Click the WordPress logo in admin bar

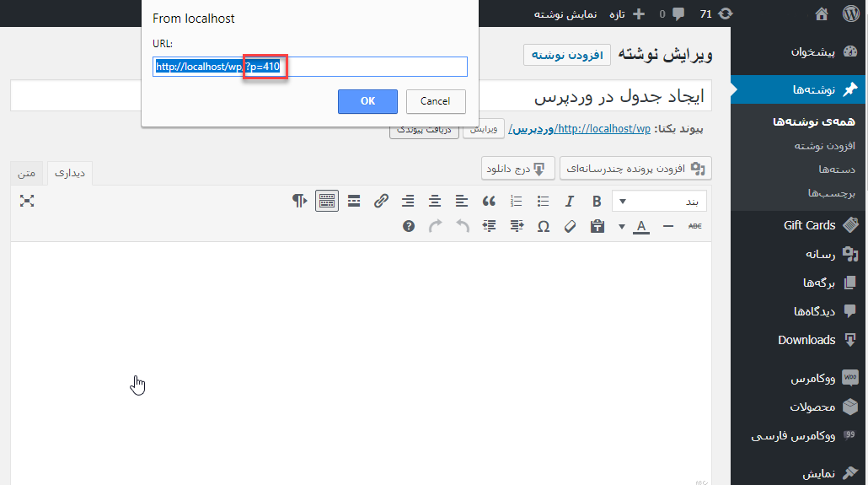pos(851,13)
